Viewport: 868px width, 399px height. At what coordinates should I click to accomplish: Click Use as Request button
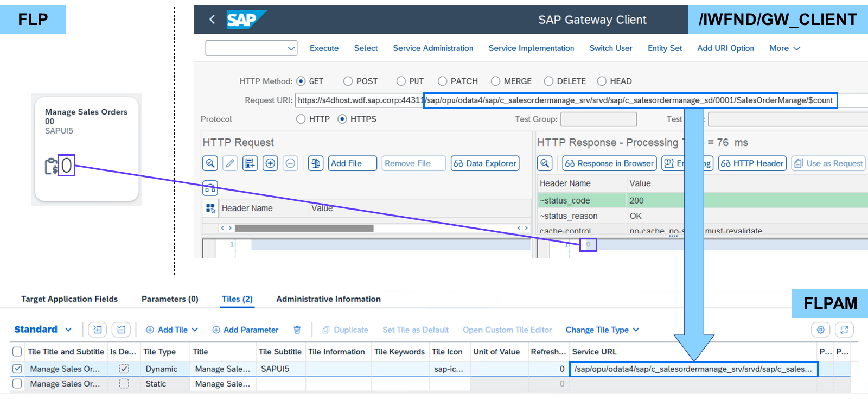tap(828, 163)
